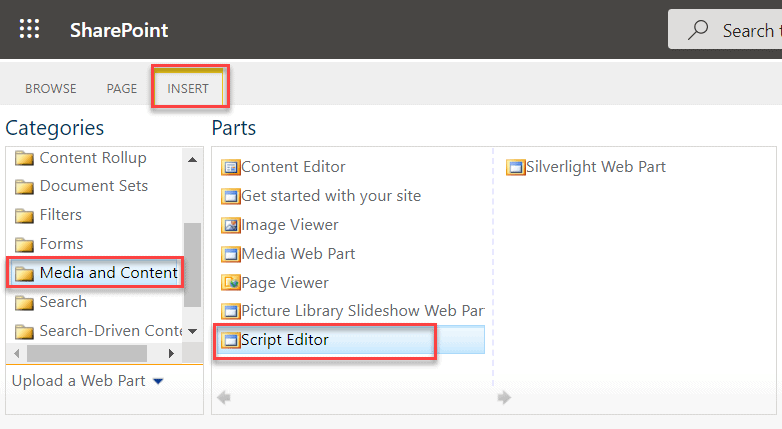Click the Forms folder icon
This screenshot has width=782, height=429.
pyautogui.click(x=24, y=244)
